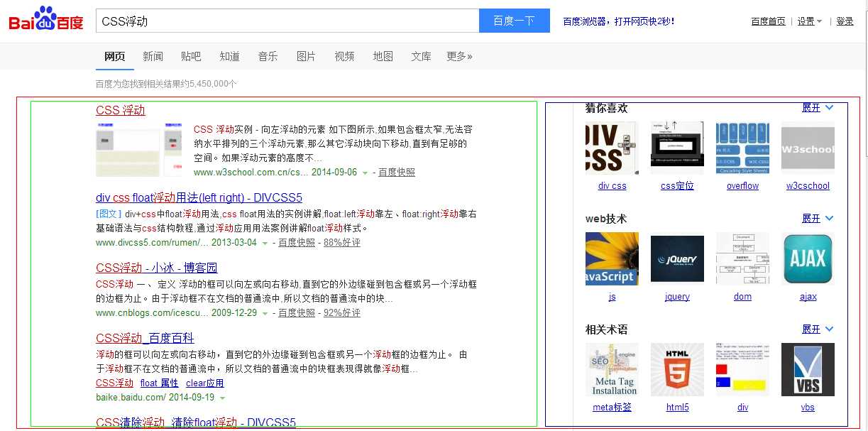Open the 设置 dropdown menu
Screen dimensions: 868x431
coord(809,21)
